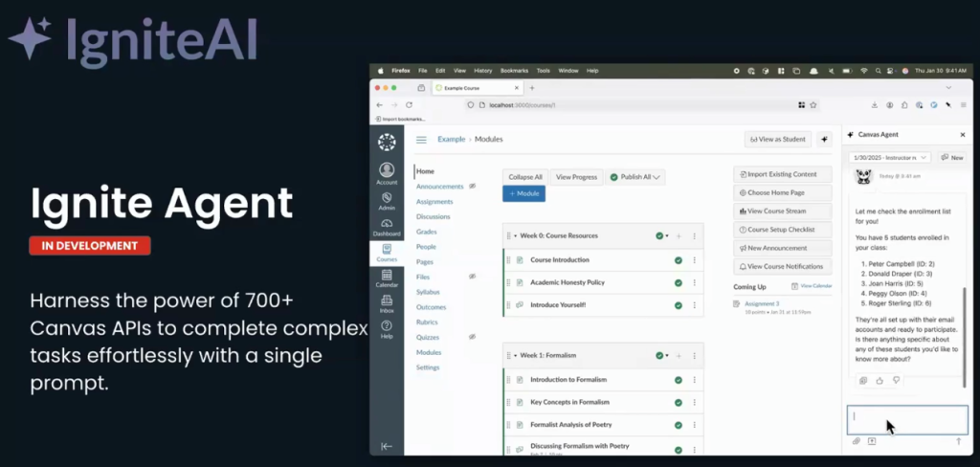
Task: Add a new module with + Module
Action: [x=523, y=194]
